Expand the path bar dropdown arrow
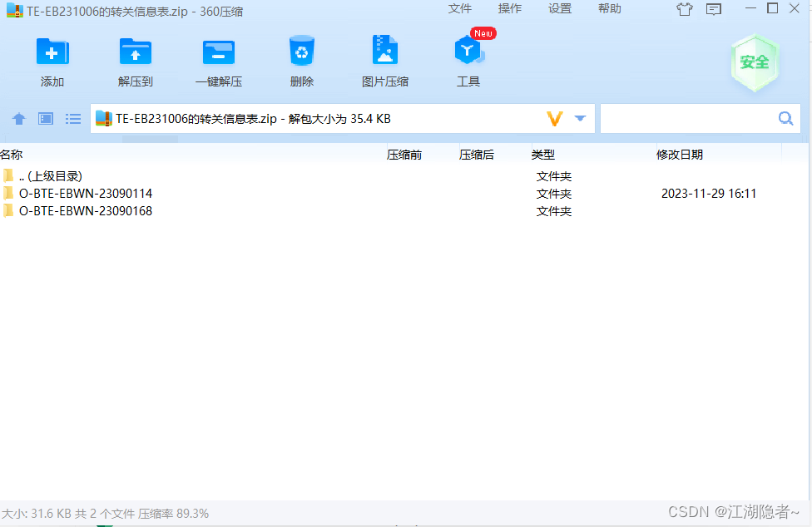This screenshot has width=812, height=527. (580, 118)
